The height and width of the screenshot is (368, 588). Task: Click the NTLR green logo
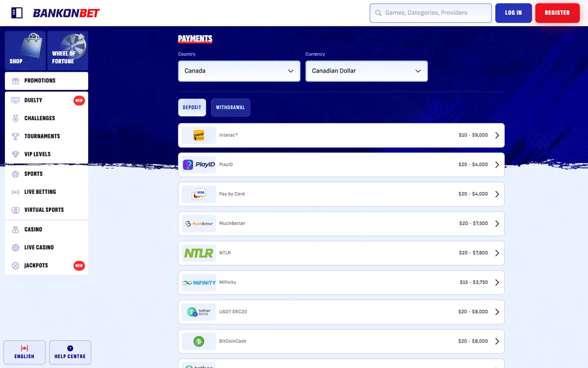tap(198, 253)
